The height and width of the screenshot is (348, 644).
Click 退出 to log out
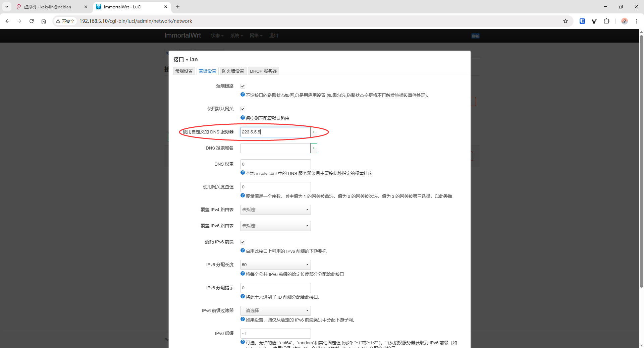[x=273, y=36]
